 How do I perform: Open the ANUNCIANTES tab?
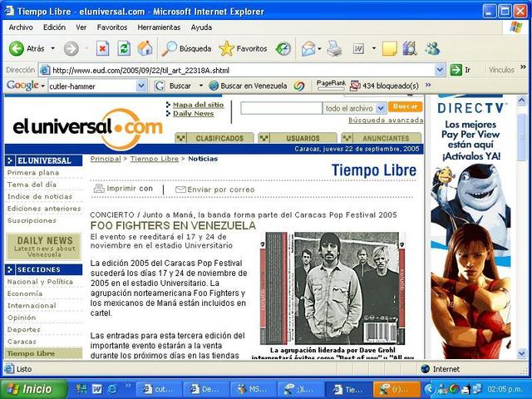pos(382,138)
